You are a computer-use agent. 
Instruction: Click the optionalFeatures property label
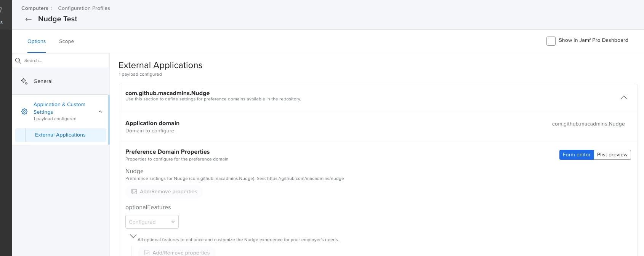point(148,207)
